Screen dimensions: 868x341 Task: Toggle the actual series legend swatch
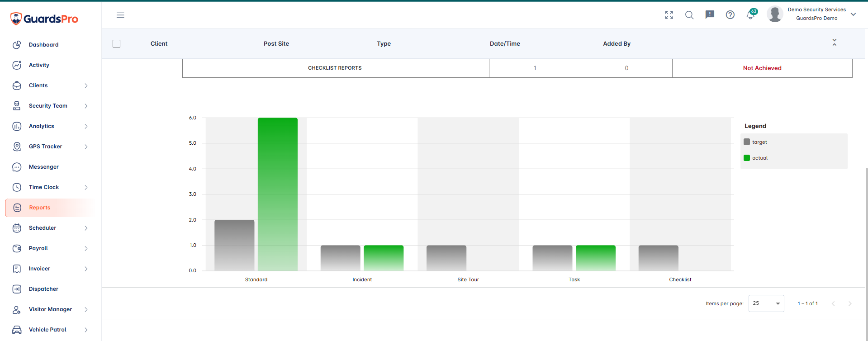tap(747, 158)
